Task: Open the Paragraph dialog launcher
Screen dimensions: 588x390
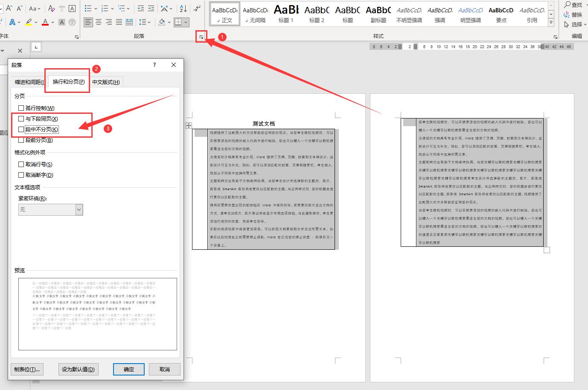Action: pos(201,37)
